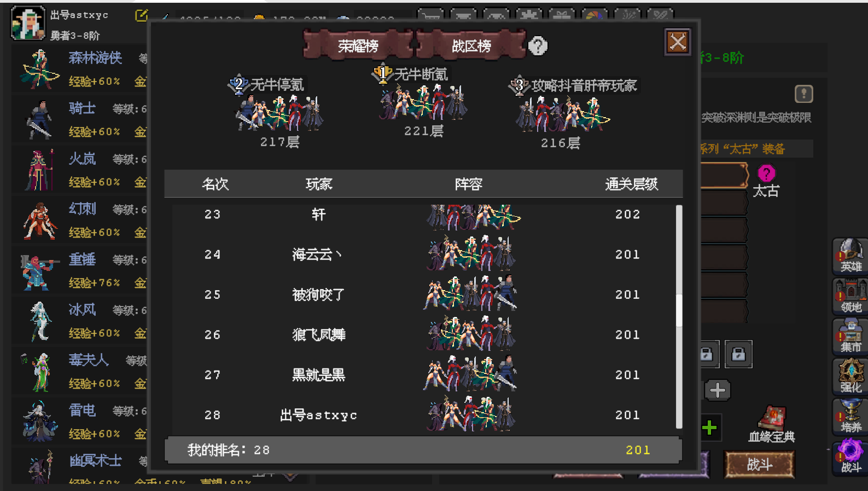
Task: Close the ranking popup window
Action: click(678, 42)
